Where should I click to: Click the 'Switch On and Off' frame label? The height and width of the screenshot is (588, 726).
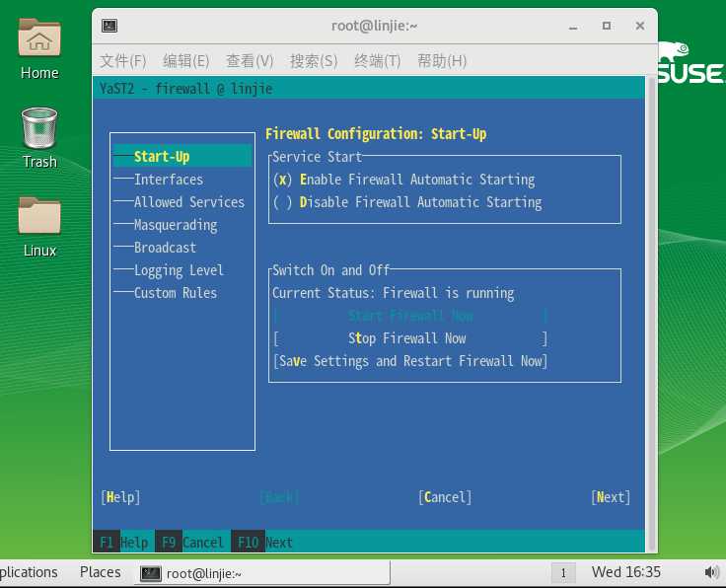click(x=331, y=270)
